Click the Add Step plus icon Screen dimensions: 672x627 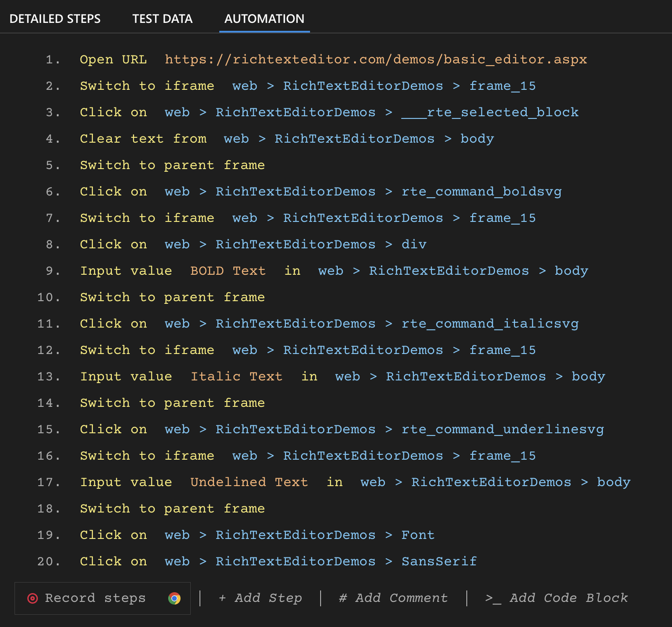tap(222, 598)
